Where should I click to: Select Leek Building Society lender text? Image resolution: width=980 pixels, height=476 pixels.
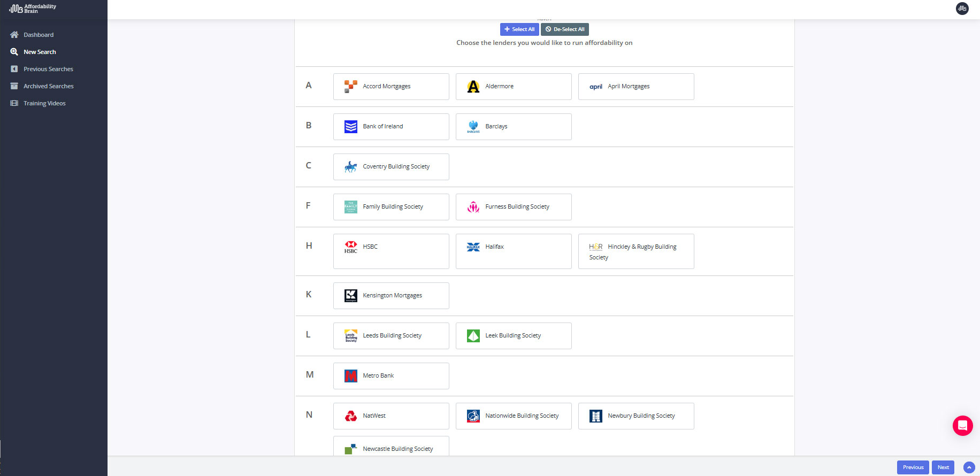point(513,336)
